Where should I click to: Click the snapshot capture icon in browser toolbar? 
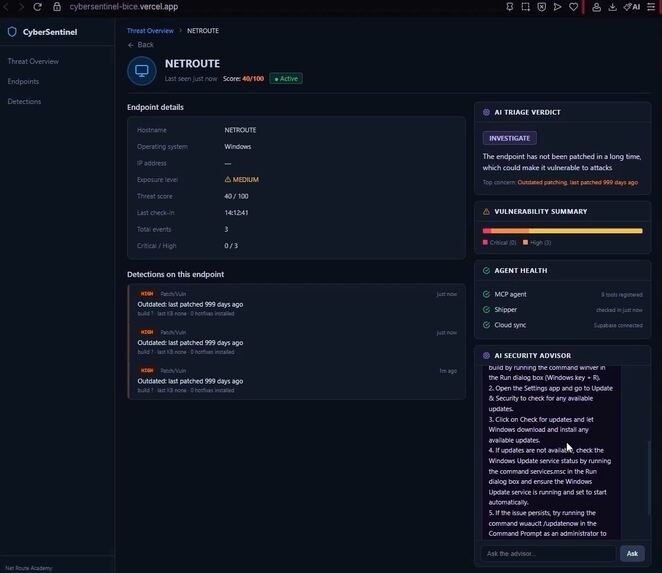[x=526, y=7]
